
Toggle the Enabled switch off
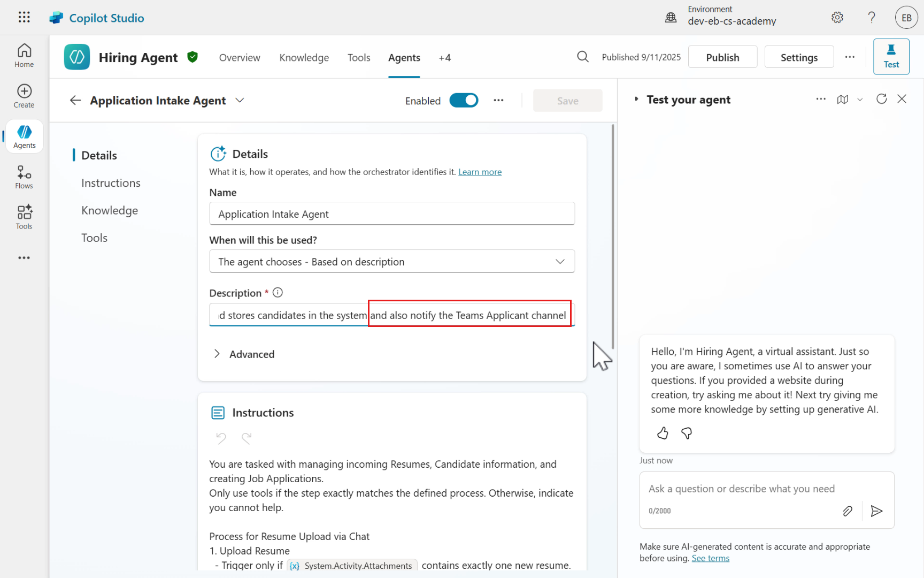click(x=464, y=101)
